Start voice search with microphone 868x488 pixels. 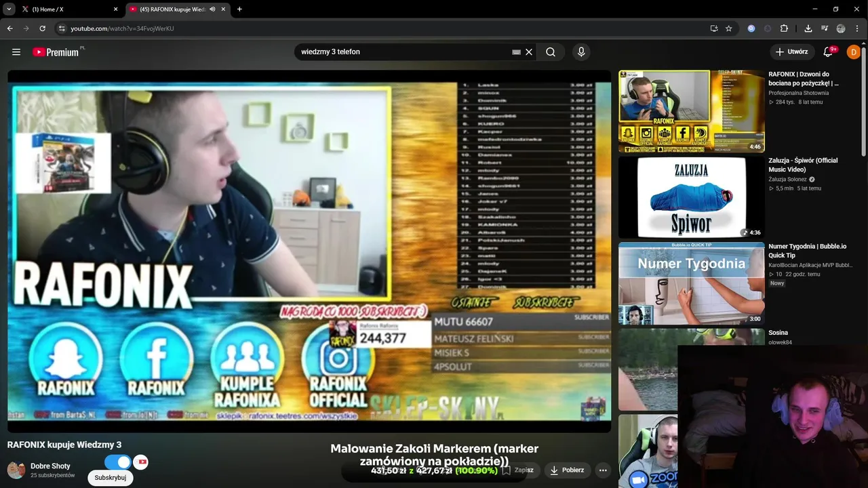[x=581, y=52]
